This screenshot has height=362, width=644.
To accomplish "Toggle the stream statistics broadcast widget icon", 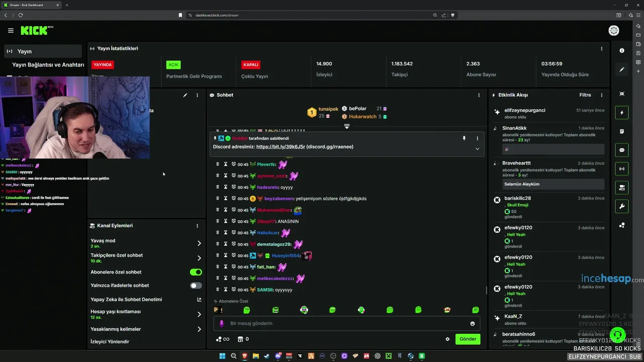I will click(622, 169).
